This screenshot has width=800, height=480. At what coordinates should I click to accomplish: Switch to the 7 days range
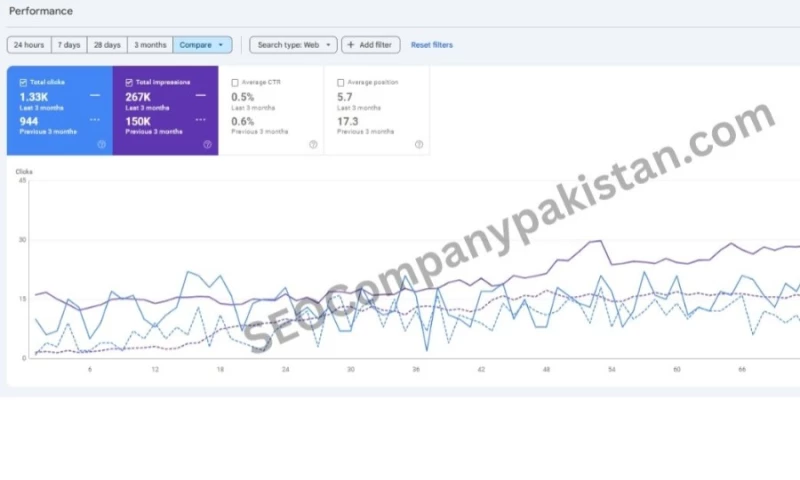(x=69, y=45)
